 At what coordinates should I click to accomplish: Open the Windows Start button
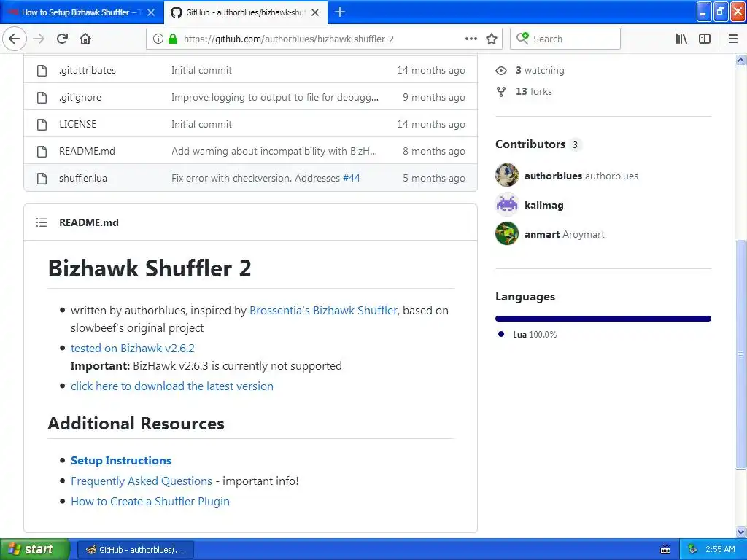point(34,550)
